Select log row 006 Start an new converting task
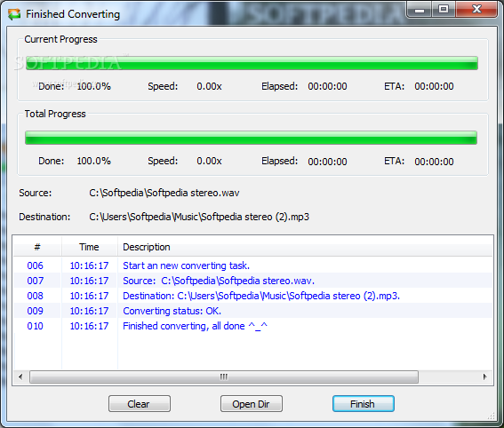 252,266
